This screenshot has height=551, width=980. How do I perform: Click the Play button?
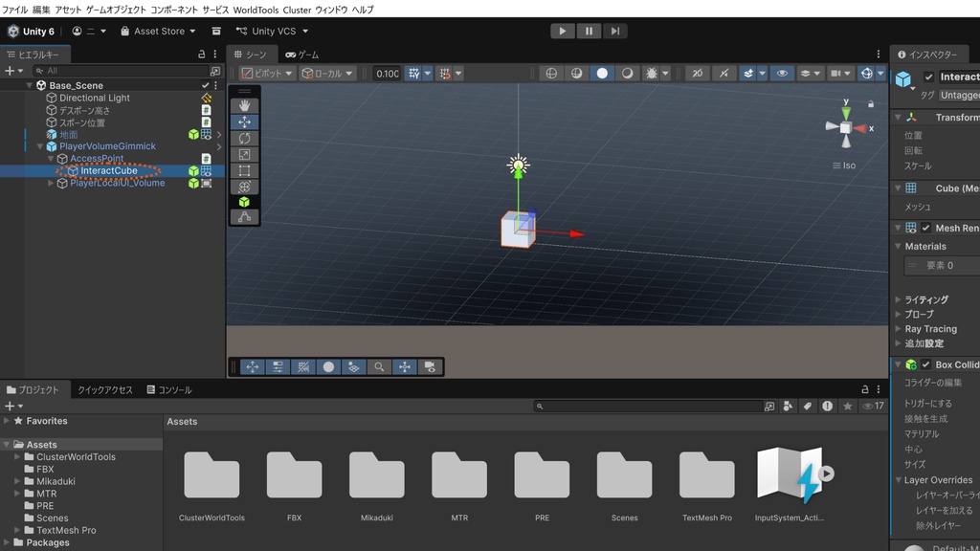point(563,32)
